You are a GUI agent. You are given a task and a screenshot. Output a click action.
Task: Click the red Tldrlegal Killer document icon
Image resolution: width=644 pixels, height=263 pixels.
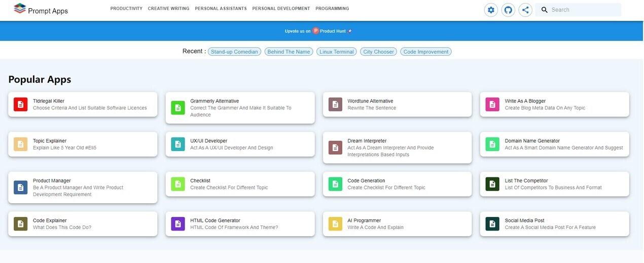coord(20,104)
